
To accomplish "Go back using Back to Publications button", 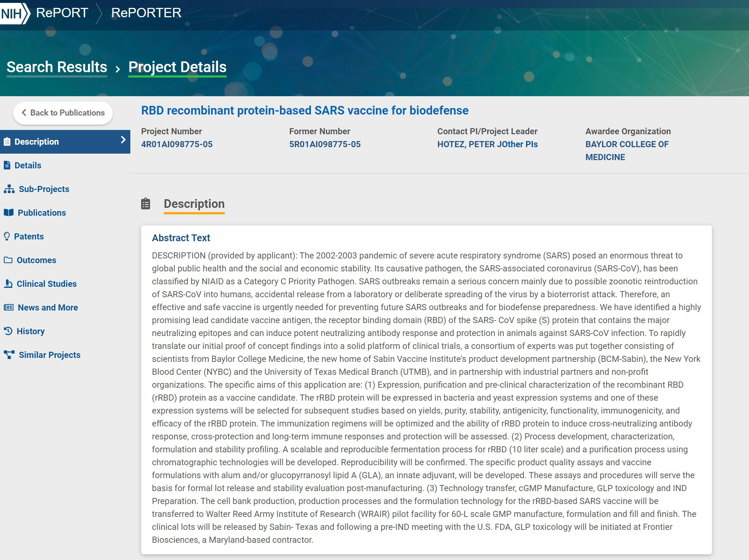I will click(x=63, y=113).
